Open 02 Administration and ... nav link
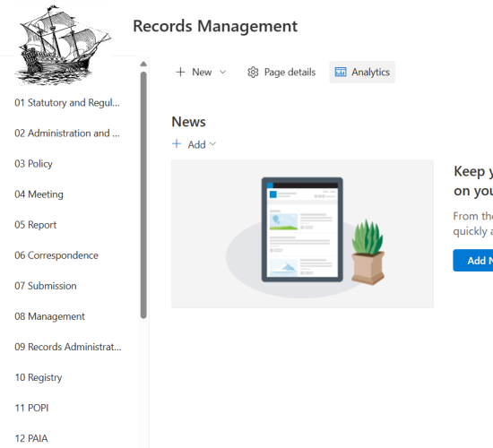Viewport: 493px width, 448px height. click(x=67, y=134)
